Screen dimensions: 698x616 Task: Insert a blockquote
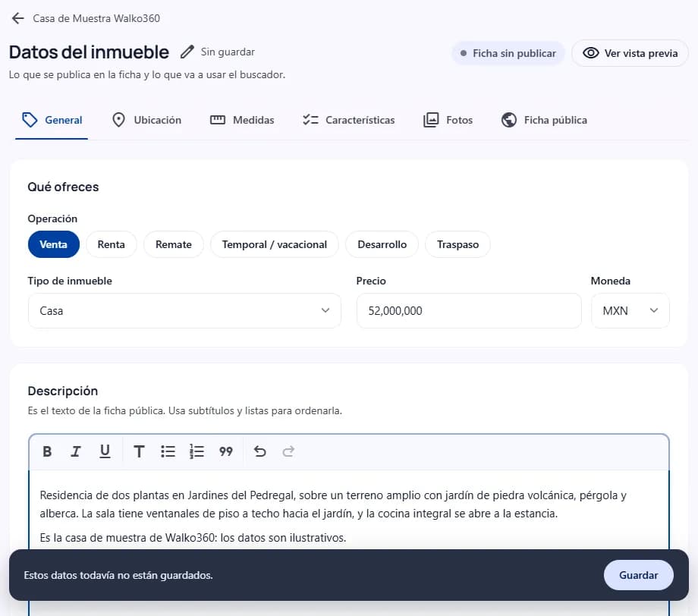pos(225,451)
